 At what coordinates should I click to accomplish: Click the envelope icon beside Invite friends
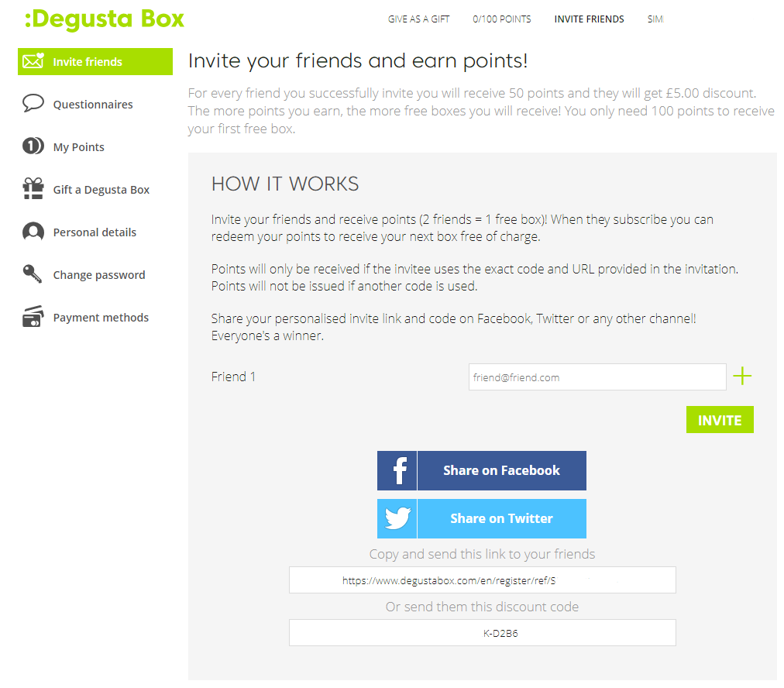tap(33, 61)
